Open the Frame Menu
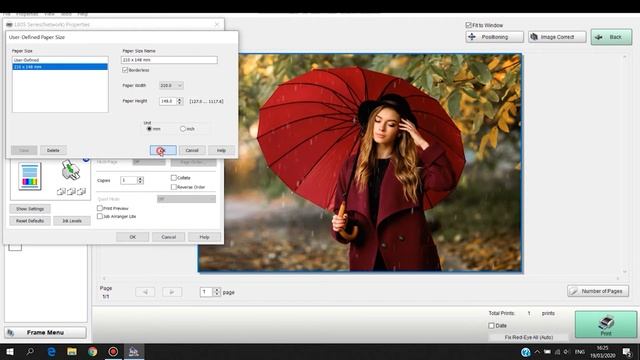Viewport: 640px width, 360px height. coord(45,333)
